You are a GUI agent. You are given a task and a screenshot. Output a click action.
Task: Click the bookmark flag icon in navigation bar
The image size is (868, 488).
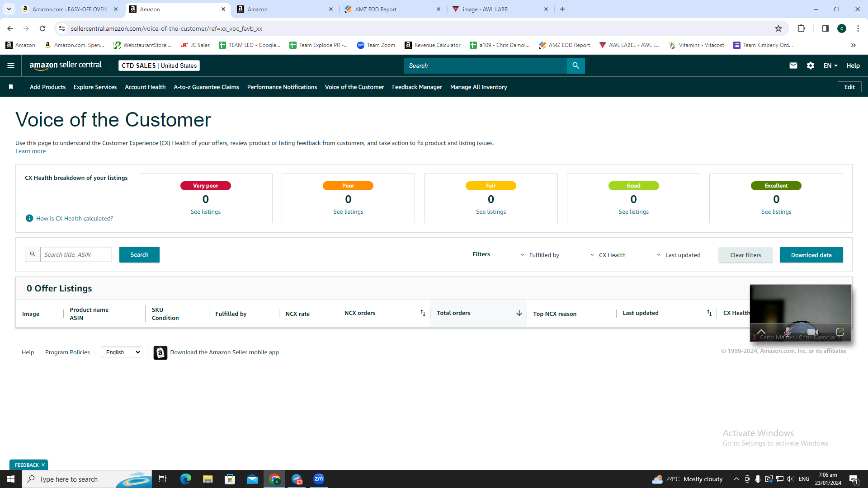click(11, 87)
